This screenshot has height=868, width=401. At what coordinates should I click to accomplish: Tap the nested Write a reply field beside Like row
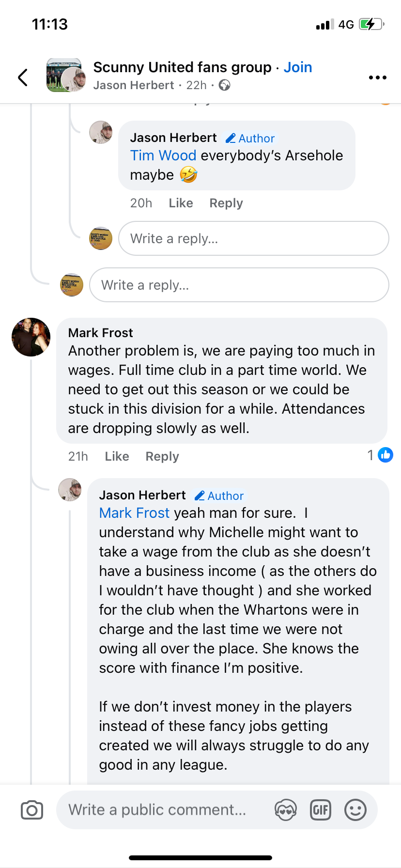point(253,238)
